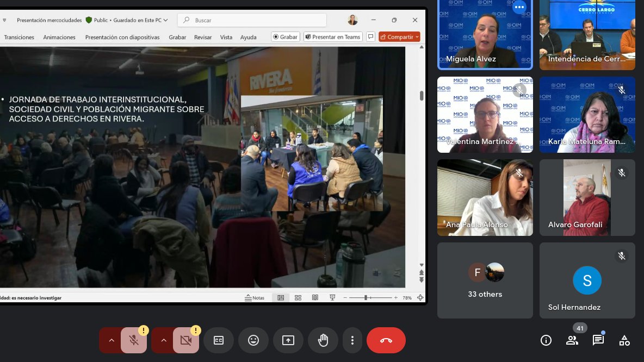Switch to slide sorter view icon
Image resolution: width=644 pixels, height=362 pixels.
coord(298,297)
